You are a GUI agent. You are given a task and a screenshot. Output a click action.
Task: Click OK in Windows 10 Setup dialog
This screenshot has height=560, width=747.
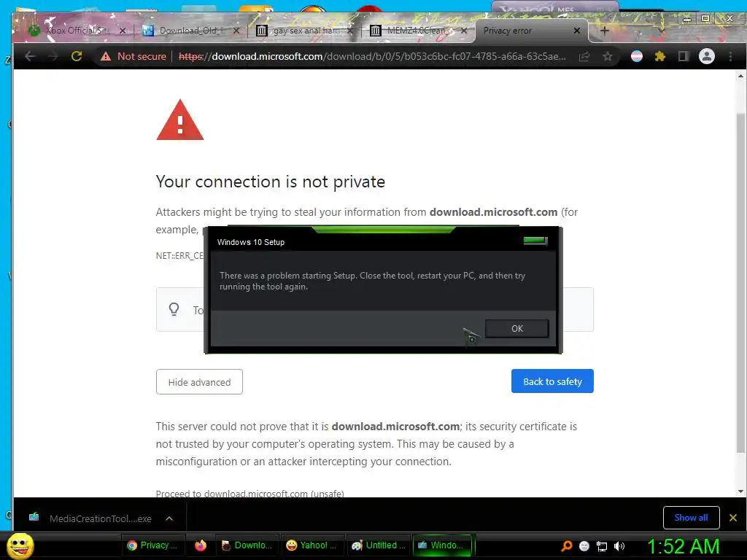(x=517, y=329)
